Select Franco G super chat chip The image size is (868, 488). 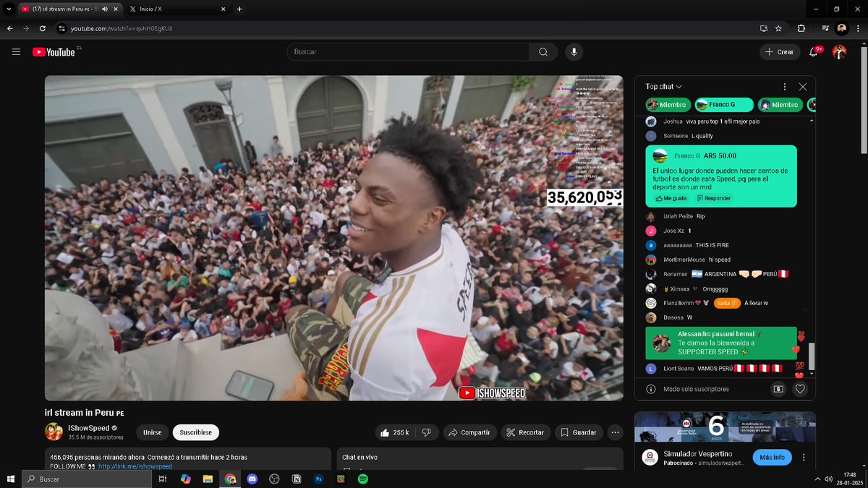724,105
